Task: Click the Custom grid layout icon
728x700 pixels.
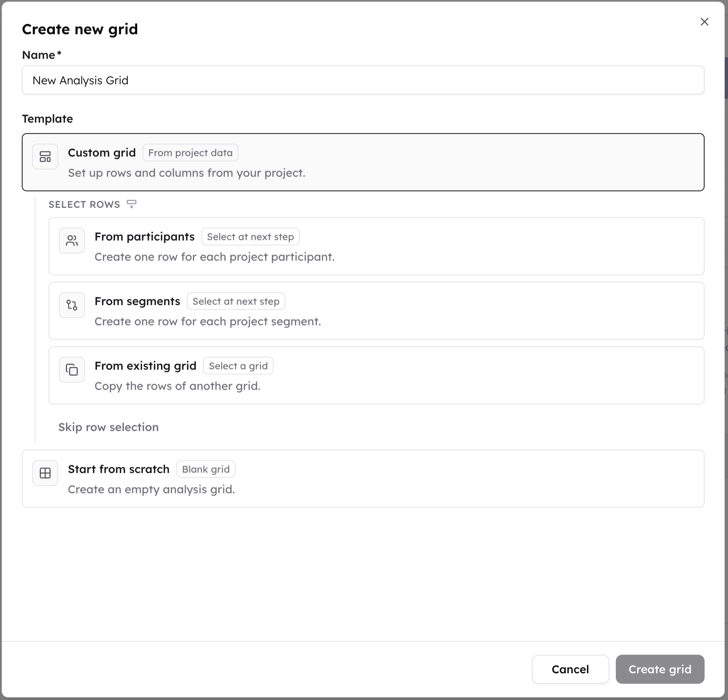Action: 45,157
